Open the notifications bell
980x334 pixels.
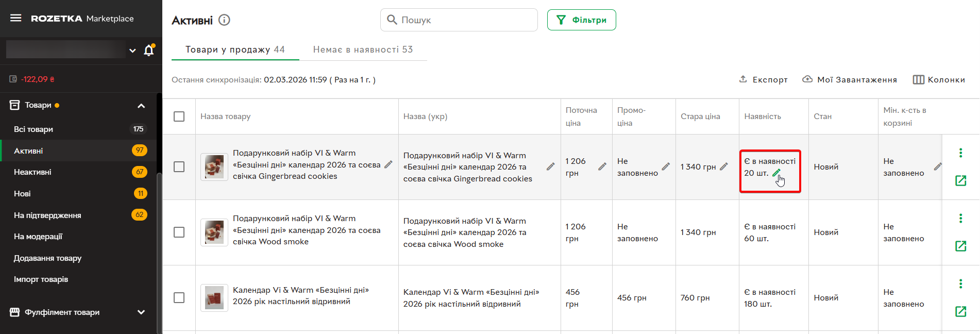click(149, 50)
